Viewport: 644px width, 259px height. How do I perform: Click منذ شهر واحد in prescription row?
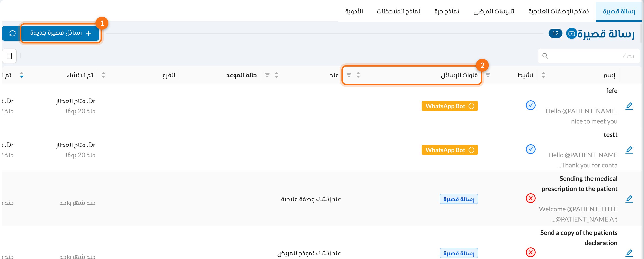[x=77, y=203]
